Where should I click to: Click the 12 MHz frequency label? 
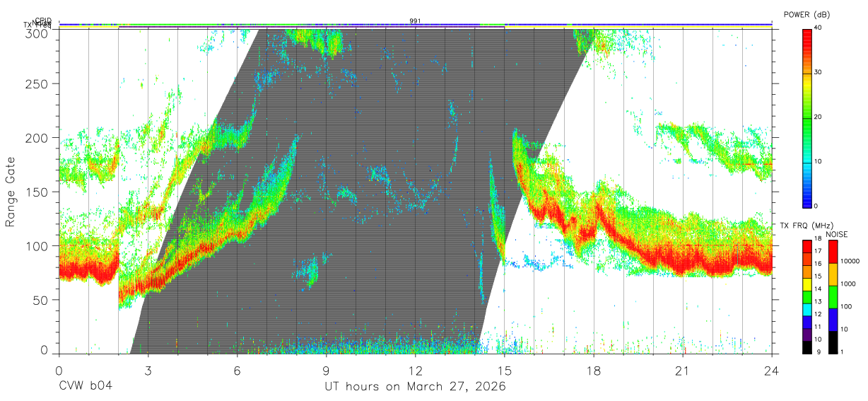tap(817, 314)
